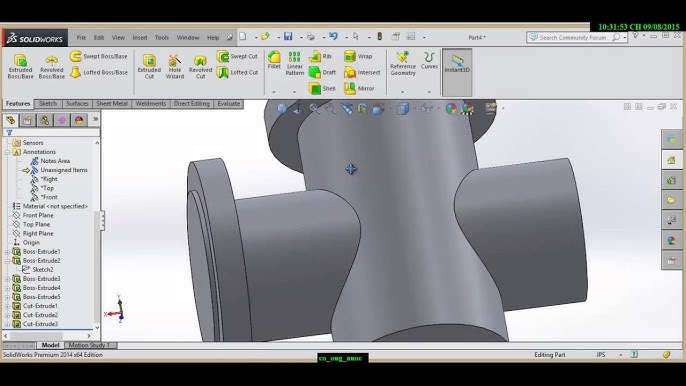Switch to the Direct Editing tab

[x=191, y=104]
